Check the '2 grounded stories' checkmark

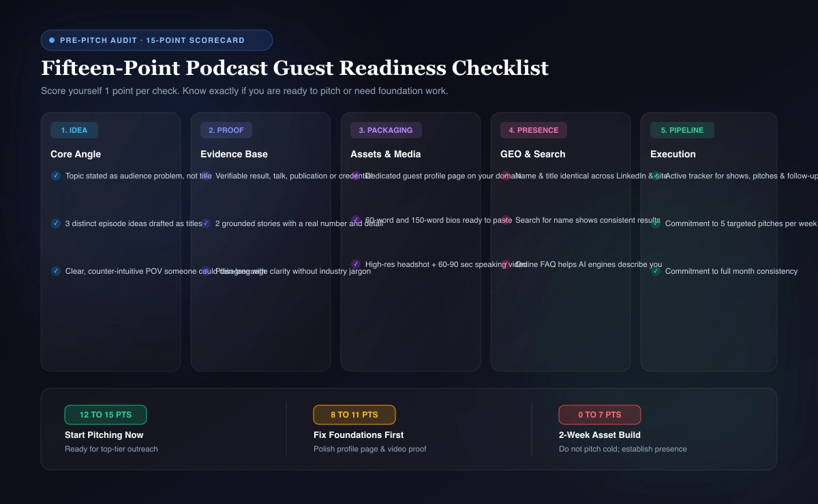(x=206, y=223)
